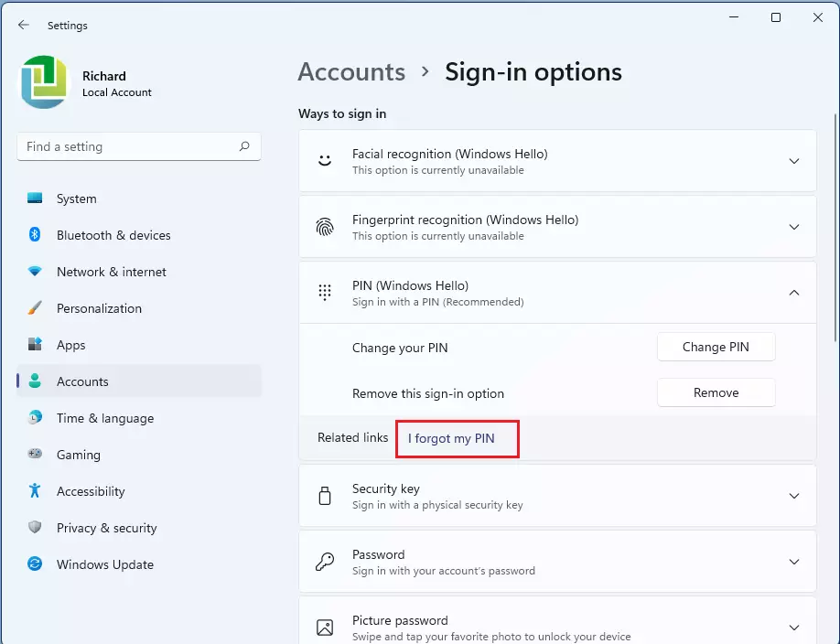Click the Bluetooth & devices sidebar icon
Image resolution: width=840 pixels, height=644 pixels.
pos(35,235)
